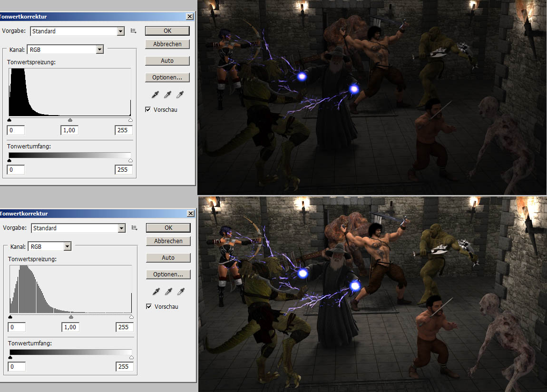The width and height of the screenshot is (547, 392).
Task: Select gray point eyedropper in lower dialog
Action: [169, 291]
